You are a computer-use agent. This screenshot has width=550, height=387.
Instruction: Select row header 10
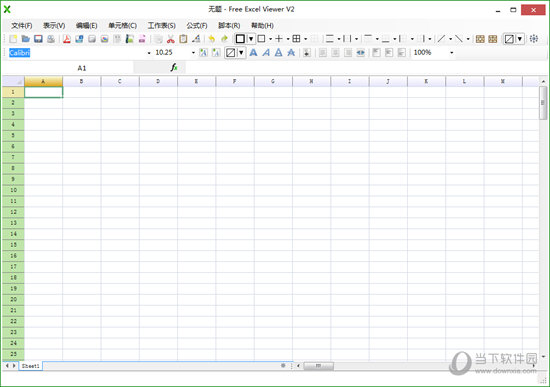point(13,190)
